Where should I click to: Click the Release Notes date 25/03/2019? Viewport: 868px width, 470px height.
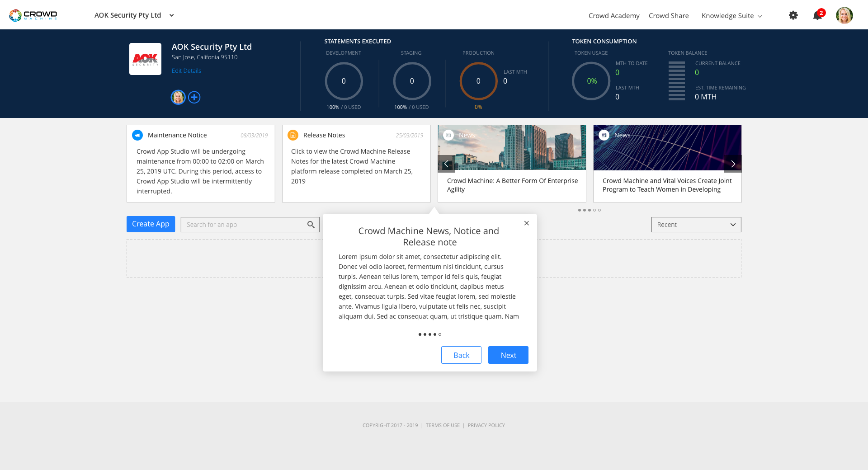point(410,136)
